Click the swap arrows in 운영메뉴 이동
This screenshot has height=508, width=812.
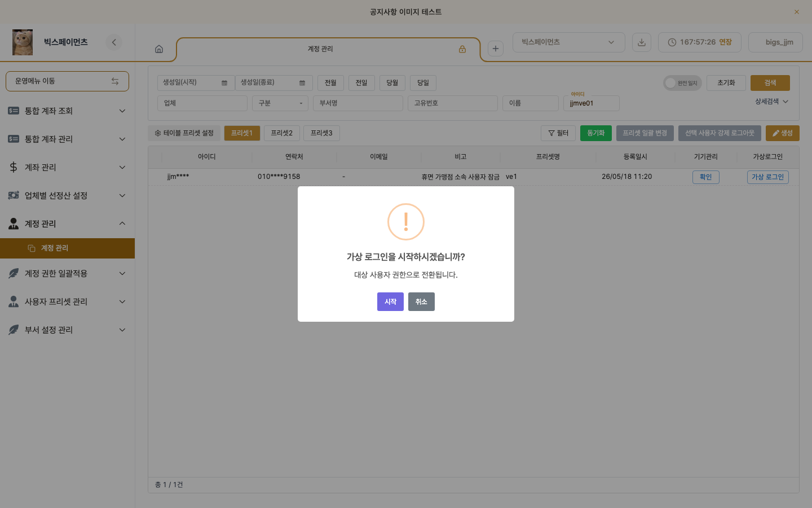(x=115, y=81)
